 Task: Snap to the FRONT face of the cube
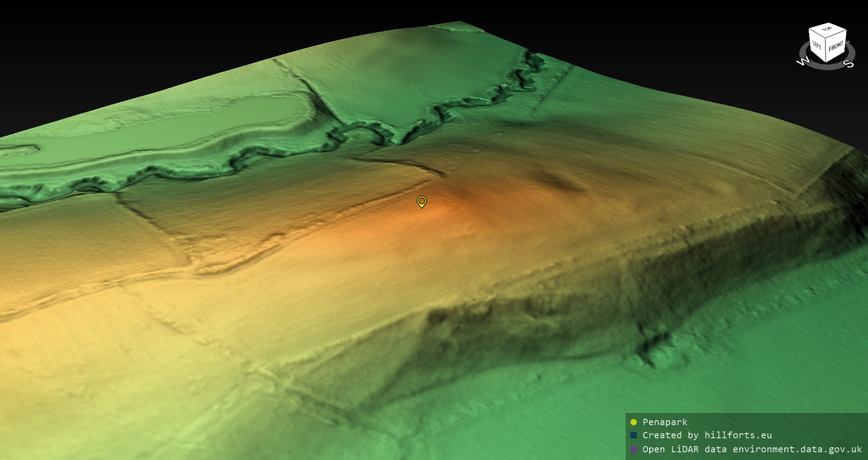(x=836, y=46)
